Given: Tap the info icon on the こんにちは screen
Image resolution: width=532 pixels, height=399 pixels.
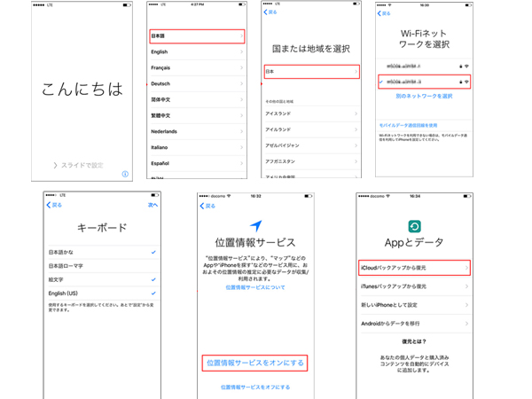Looking at the screenshot, I should 125,174.
